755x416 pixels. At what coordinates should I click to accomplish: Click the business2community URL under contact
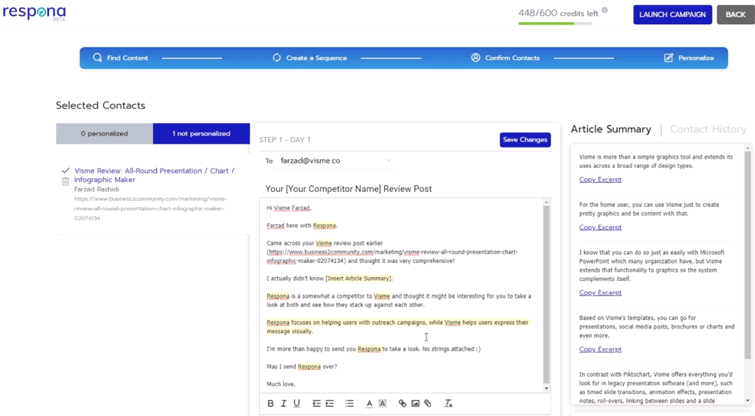pyautogui.click(x=150, y=208)
